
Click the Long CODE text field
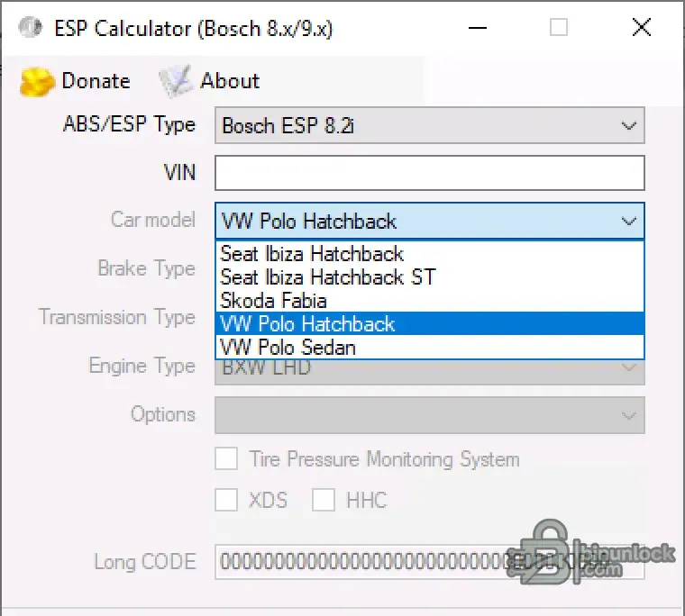(429, 562)
